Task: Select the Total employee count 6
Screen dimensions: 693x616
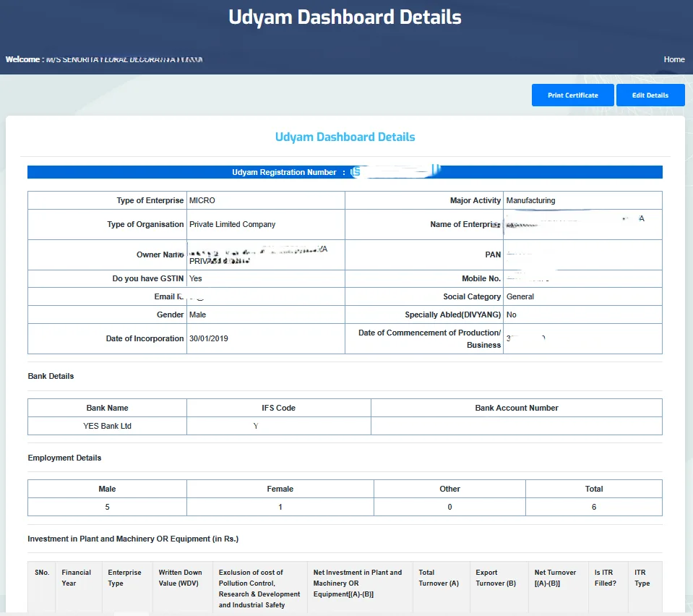Action: point(593,507)
